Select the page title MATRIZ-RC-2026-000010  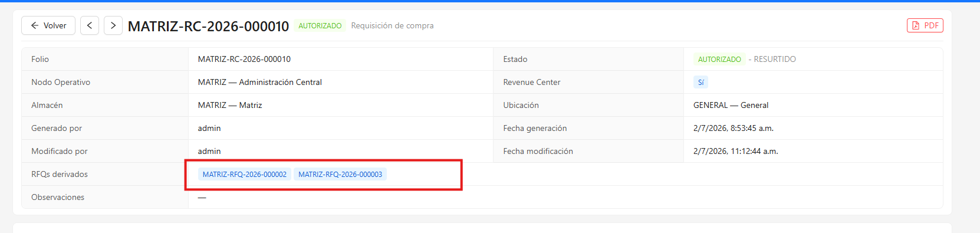pyautogui.click(x=209, y=26)
